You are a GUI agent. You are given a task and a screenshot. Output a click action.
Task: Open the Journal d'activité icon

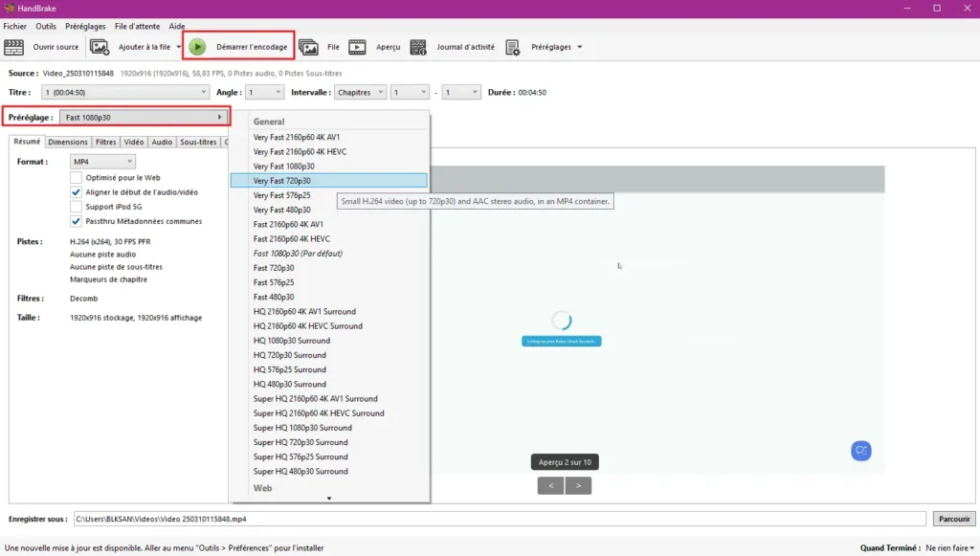click(x=418, y=47)
